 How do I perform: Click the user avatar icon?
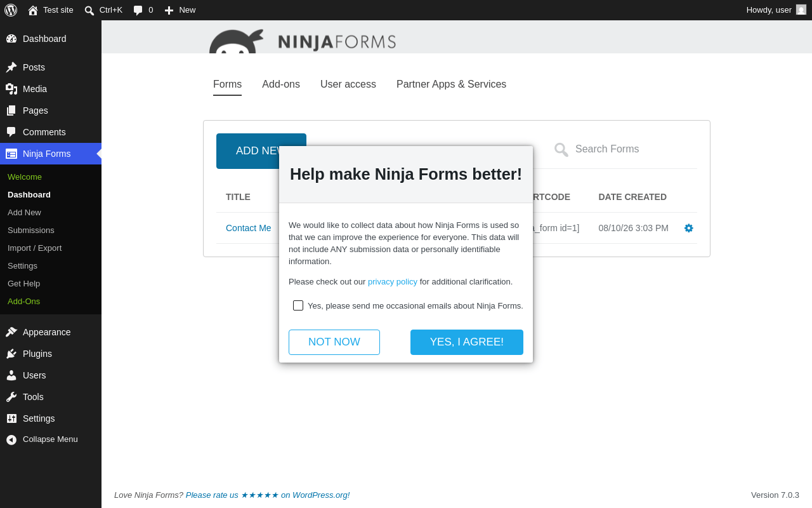pyautogui.click(x=801, y=10)
